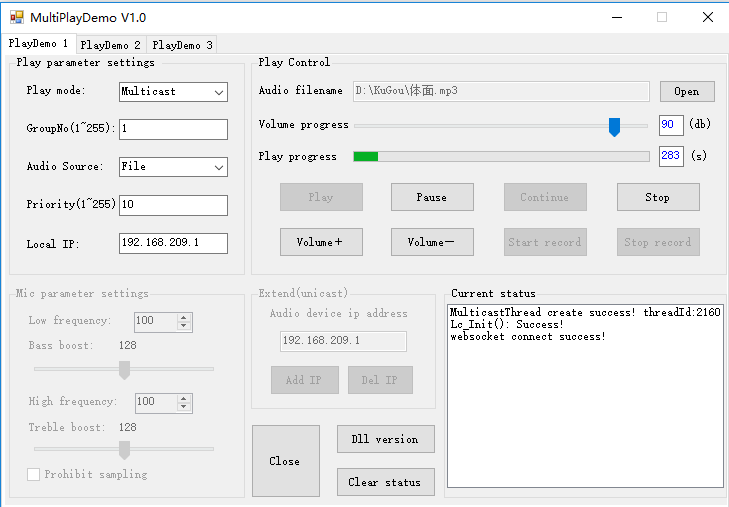Click the Audio device ip address field
This screenshot has height=507, width=729.
tap(343, 341)
